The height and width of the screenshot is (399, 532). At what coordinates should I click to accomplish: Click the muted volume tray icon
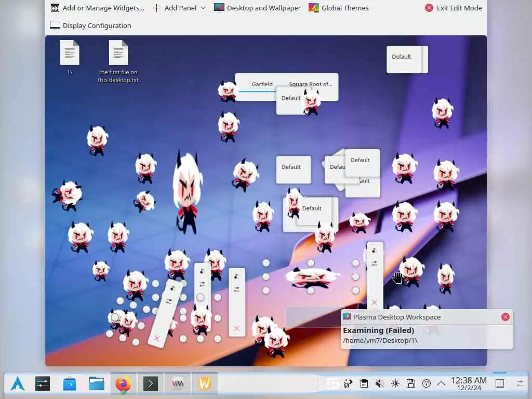click(380, 384)
